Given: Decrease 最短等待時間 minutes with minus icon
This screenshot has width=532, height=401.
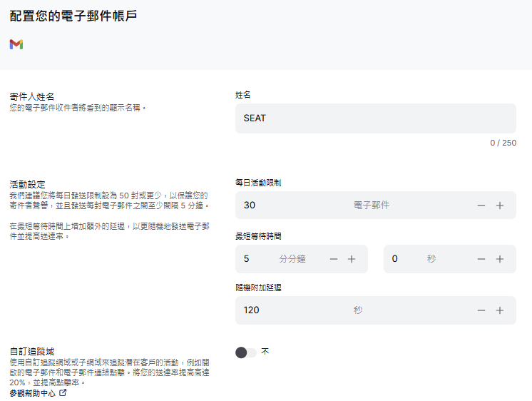Looking at the screenshot, I should tap(334, 259).
